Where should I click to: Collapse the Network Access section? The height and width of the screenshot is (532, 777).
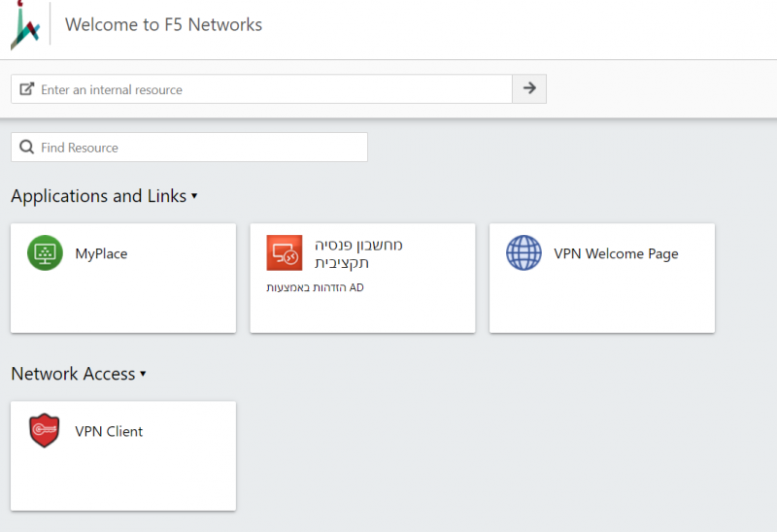143,374
